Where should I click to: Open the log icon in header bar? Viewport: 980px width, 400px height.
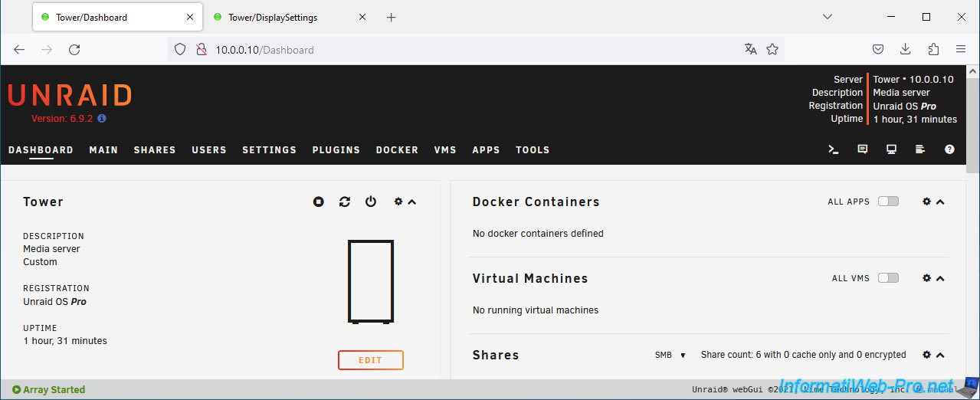(920, 150)
